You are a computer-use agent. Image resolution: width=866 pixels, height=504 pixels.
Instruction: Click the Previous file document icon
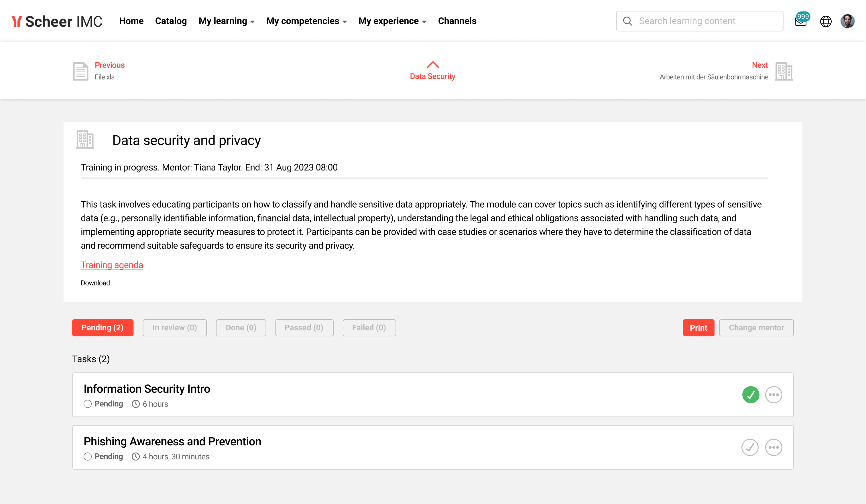(80, 71)
